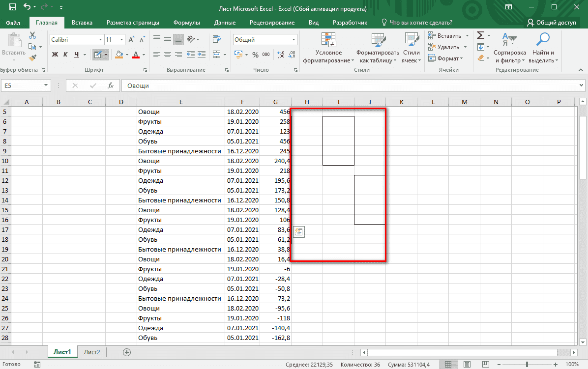Toggle italic formatting with the К button
The image size is (588, 369).
pyautogui.click(x=65, y=54)
